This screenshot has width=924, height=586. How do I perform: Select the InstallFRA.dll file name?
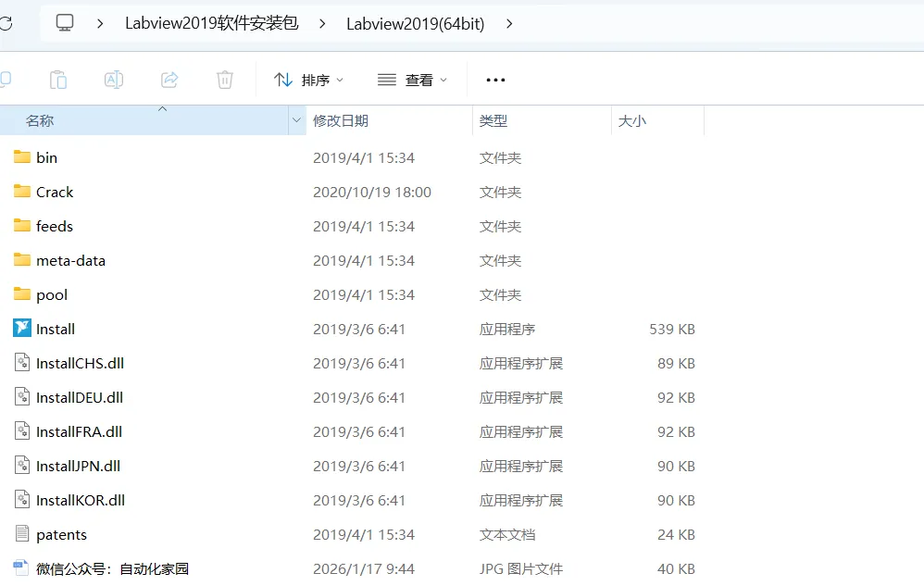click(79, 431)
